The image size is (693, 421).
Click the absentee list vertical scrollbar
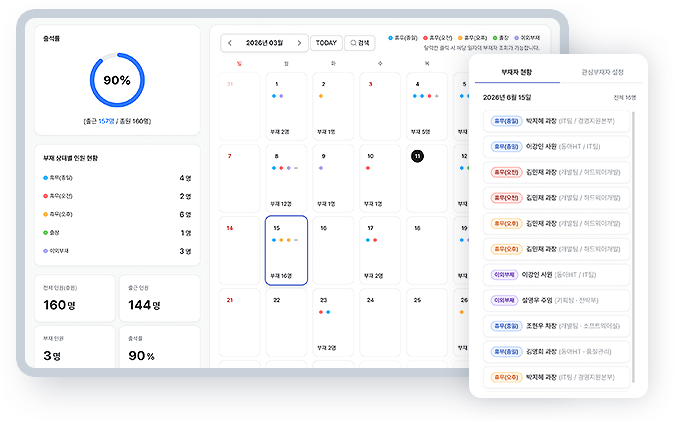[633, 247]
